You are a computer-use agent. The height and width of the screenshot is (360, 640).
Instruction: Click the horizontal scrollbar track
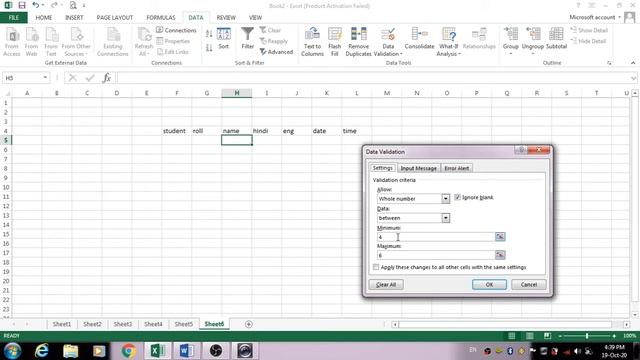coord(506,324)
